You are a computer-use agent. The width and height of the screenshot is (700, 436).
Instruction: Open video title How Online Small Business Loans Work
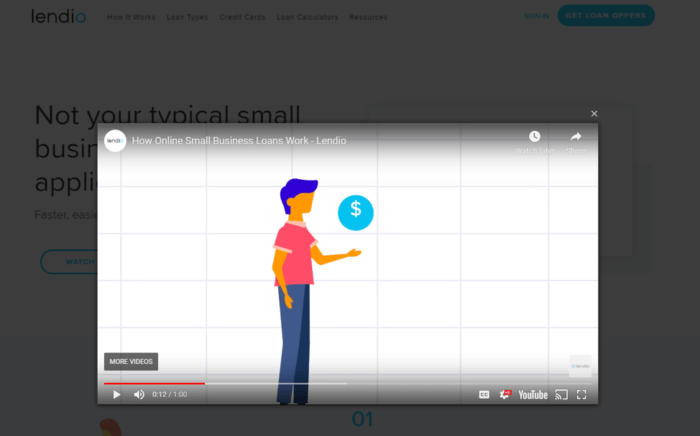[239, 141]
